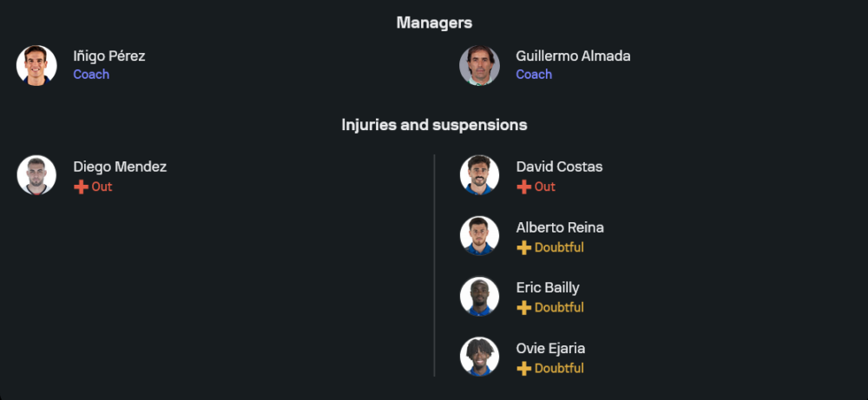The width and height of the screenshot is (868, 400).
Task: View Eric Bailly player name link
Action: click(x=548, y=288)
